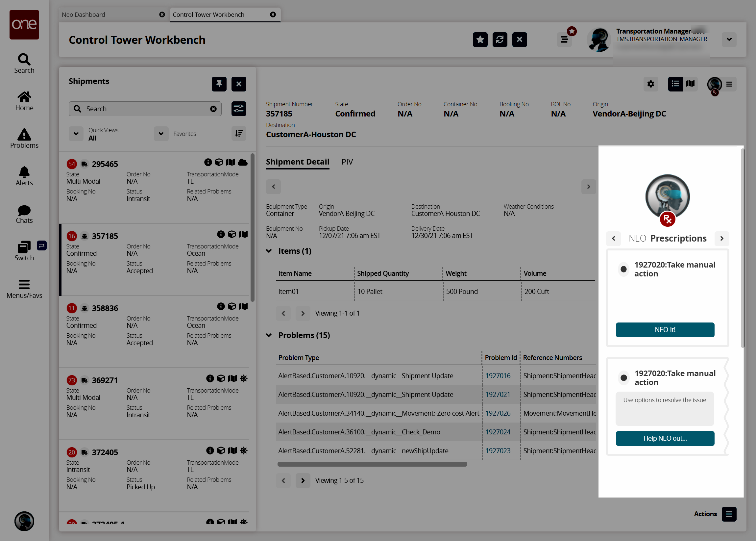Switch to the map view icon
This screenshot has height=541, width=756.
691,84
